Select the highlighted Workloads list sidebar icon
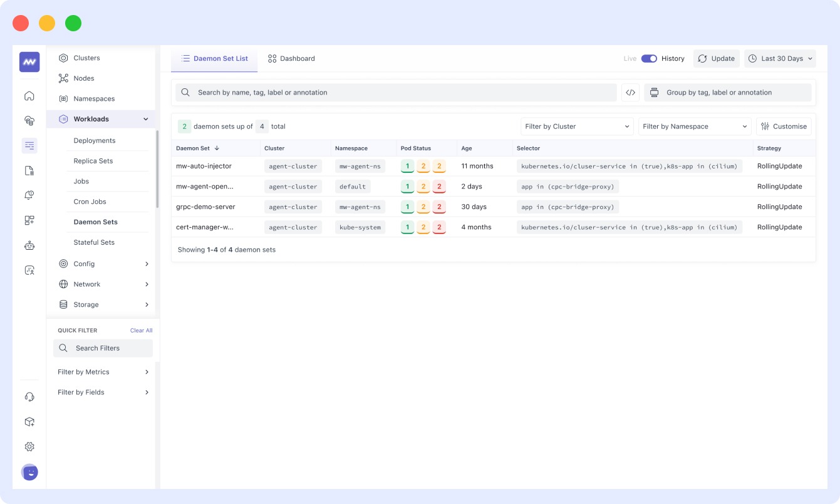 point(29,145)
